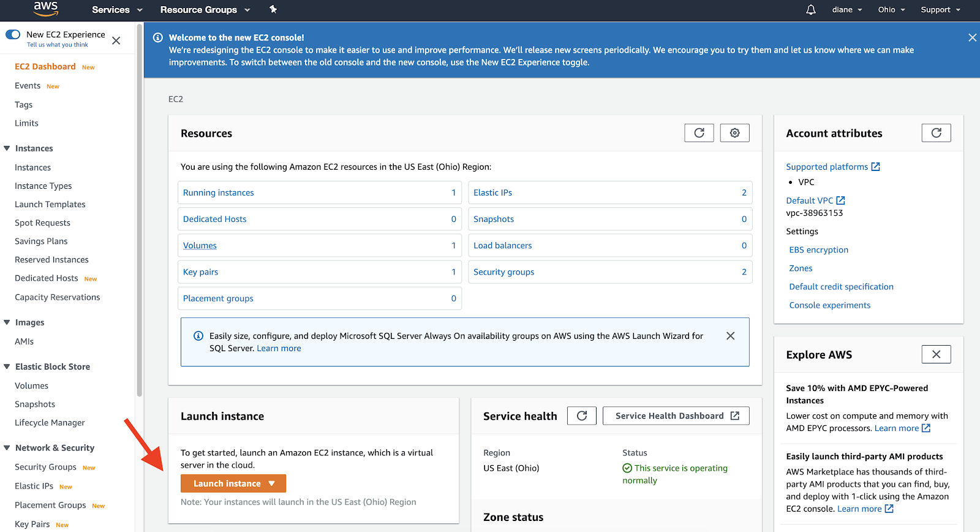The height and width of the screenshot is (532, 980).
Task: Click Placement groups resource link
Action: click(x=218, y=298)
